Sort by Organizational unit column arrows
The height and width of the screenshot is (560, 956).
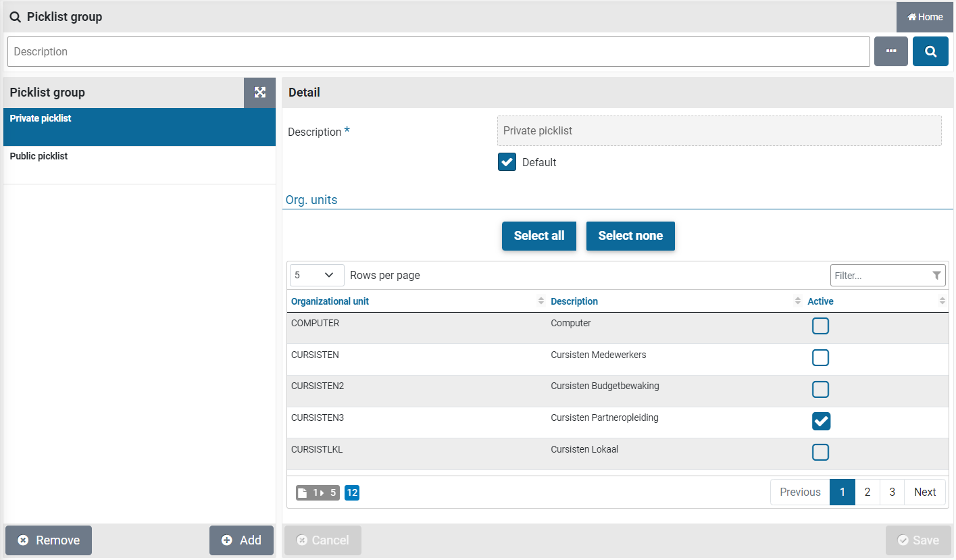click(540, 301)
